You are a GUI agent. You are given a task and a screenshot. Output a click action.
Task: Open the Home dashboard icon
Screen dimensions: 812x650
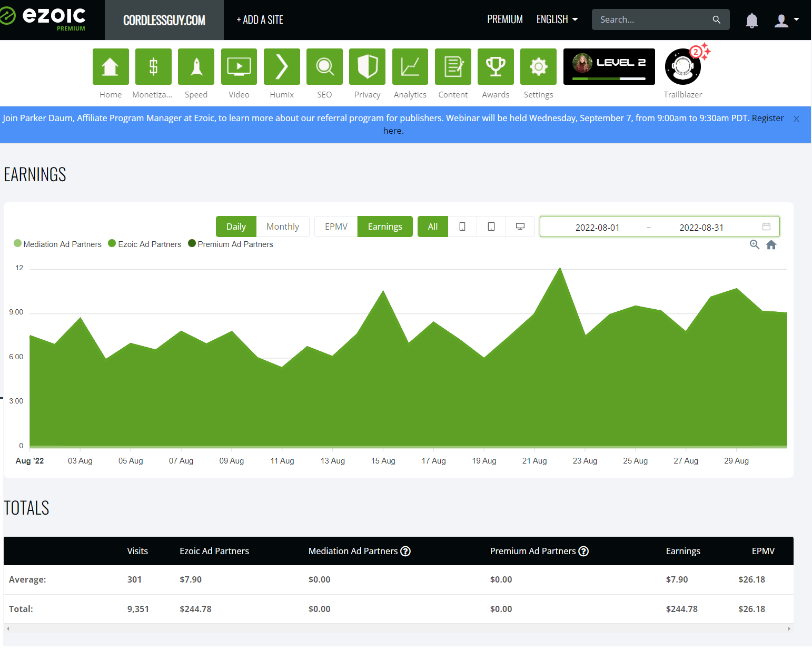111,66
